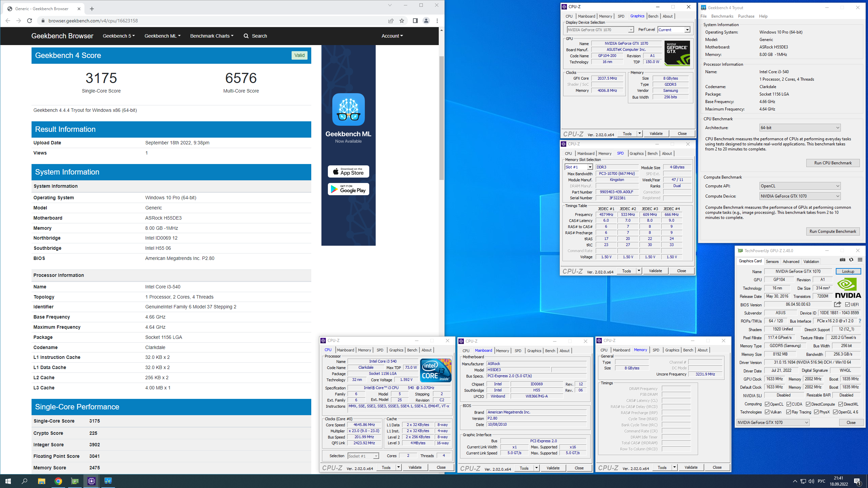
Task: Open the Windows notification center
Action: pyautogui.click(x=857, y=481)
